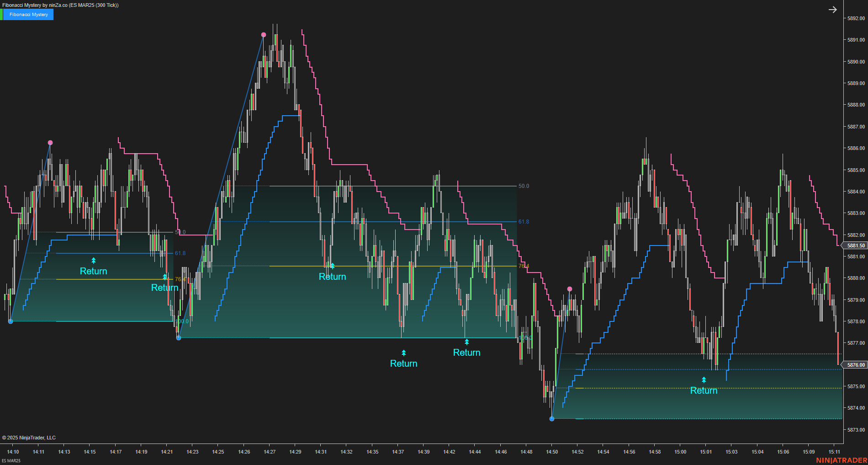
Task: Open the chart panel right-arrow icon
Action: [832, 9]
